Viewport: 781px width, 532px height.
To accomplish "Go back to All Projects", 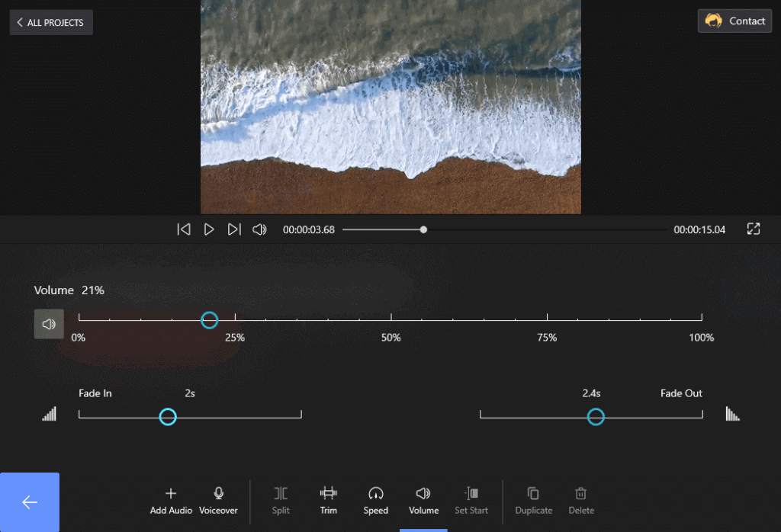I will 51,22.
